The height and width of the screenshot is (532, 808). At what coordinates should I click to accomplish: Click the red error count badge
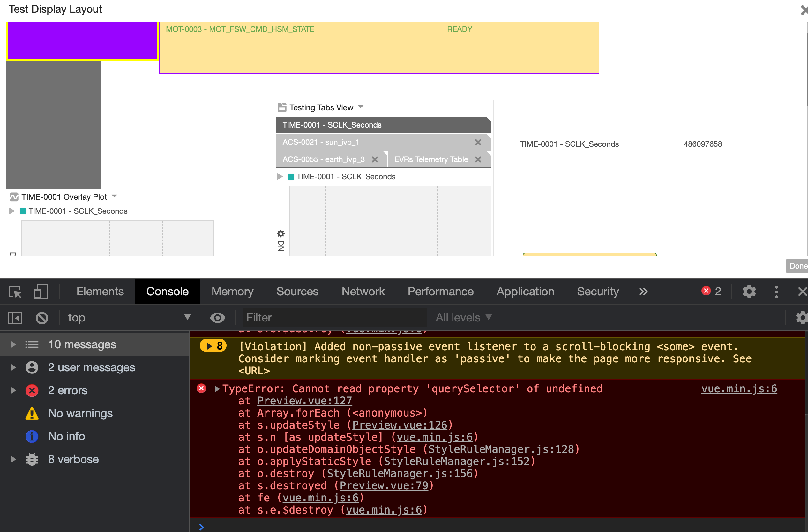coord(711,291)
